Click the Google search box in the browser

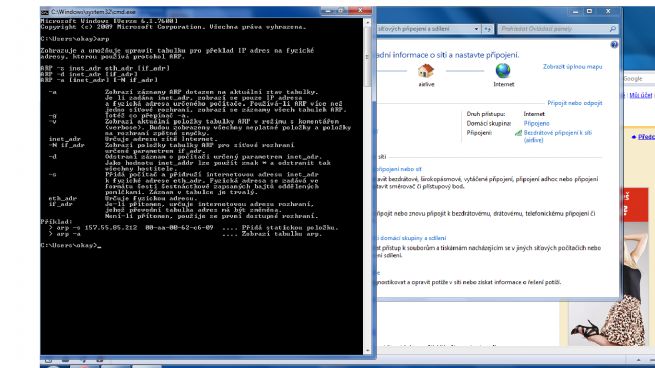click(639, 79)
